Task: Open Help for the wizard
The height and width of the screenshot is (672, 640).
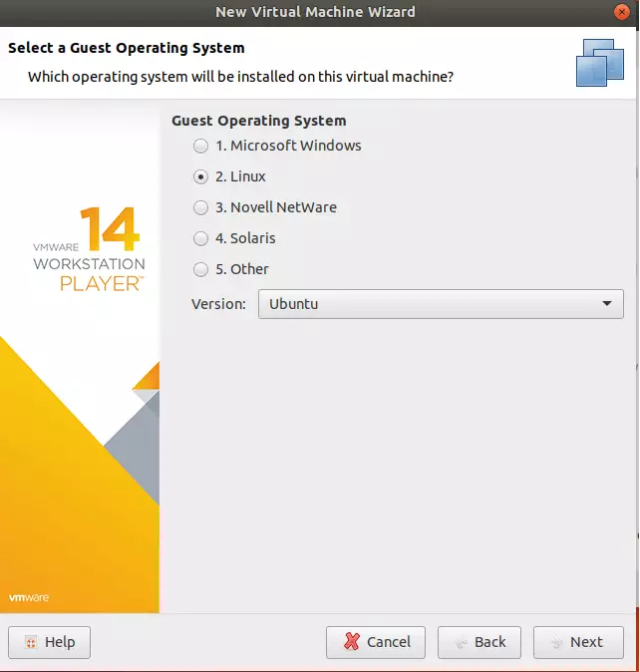Action: coord(49,642)
